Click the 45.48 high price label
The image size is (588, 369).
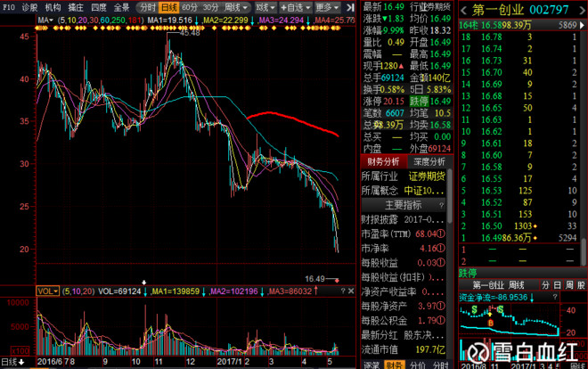coord(190,33)
